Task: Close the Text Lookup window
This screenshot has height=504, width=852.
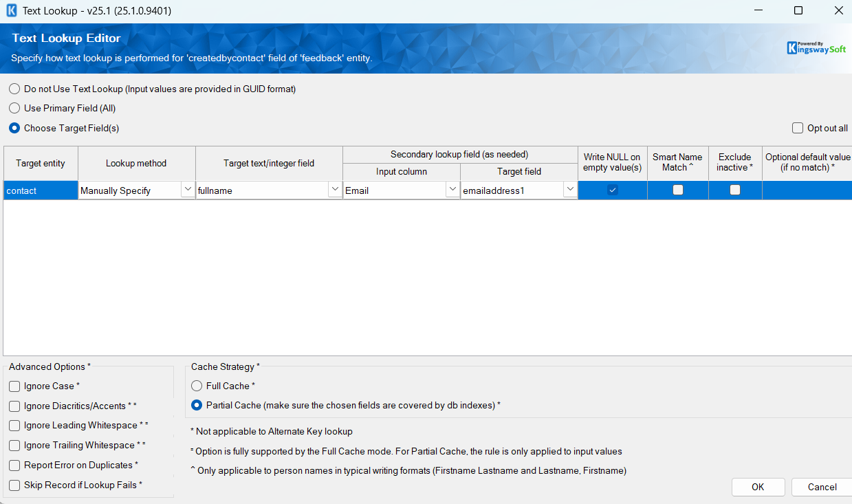Action: coord(838,11)
